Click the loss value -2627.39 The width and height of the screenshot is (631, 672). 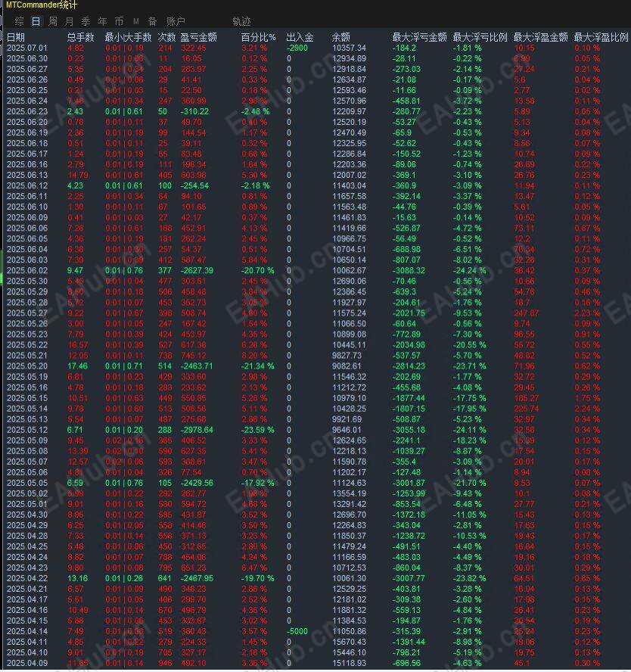(197, 270)
